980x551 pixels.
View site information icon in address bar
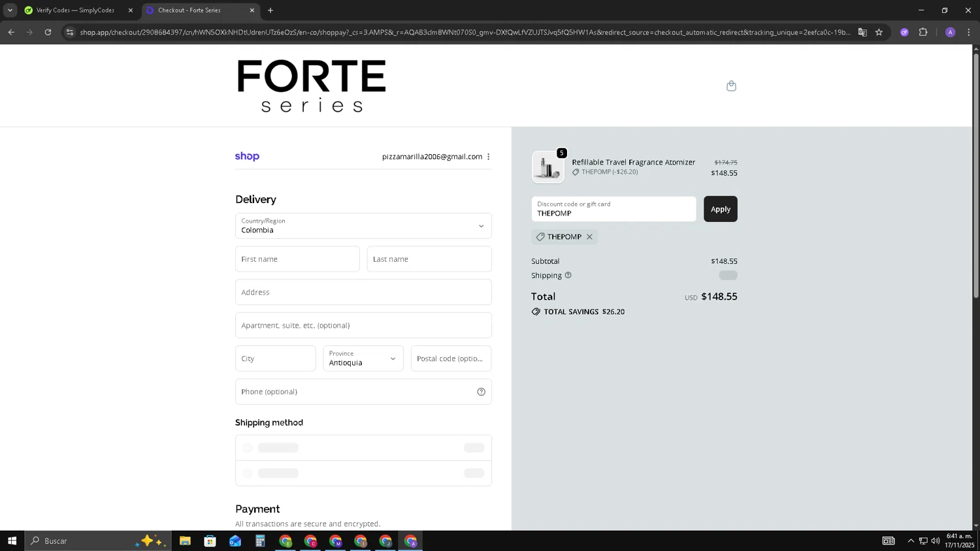coord(70,32)
